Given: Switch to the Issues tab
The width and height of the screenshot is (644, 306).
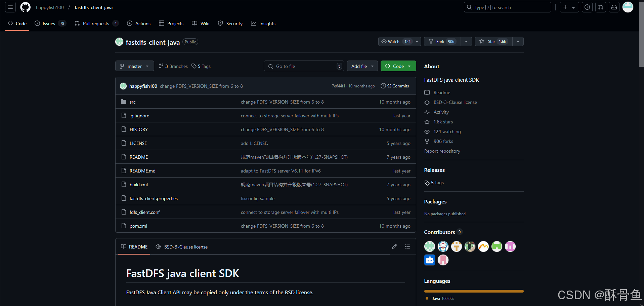Looking at the screenshot, I should [50, 24].
